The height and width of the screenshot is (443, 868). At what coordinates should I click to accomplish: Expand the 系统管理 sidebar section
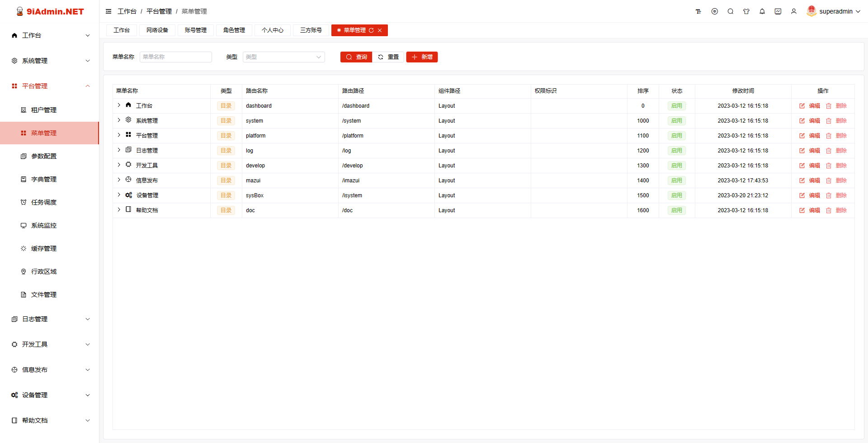[49, 60]
